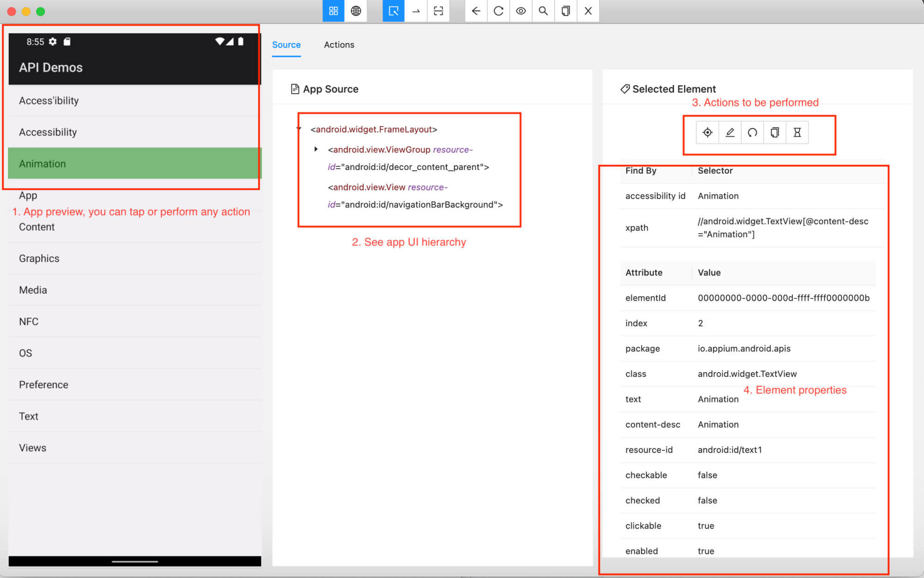Switch to the Actions tab

click(339, 44)
